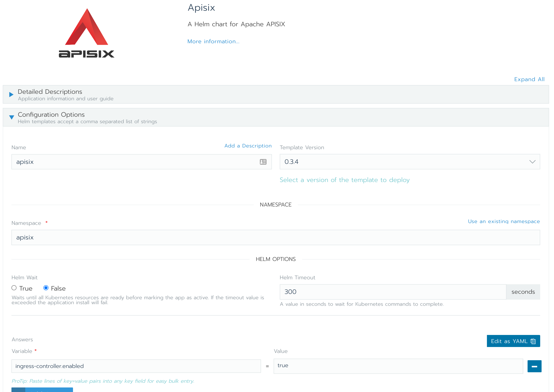Click the Value field containing true

[x=398, y=366]
